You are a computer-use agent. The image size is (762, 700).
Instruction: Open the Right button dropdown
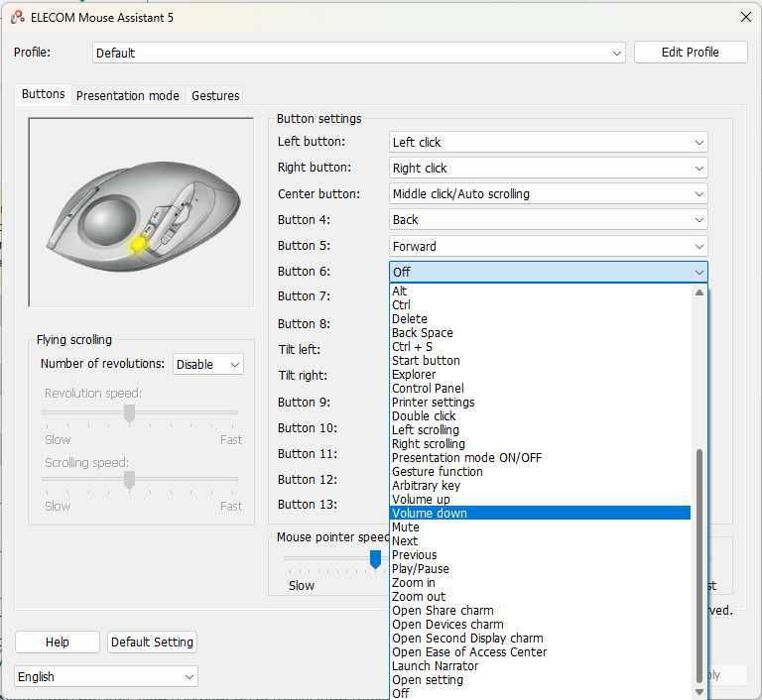click(x=548, y=169)
